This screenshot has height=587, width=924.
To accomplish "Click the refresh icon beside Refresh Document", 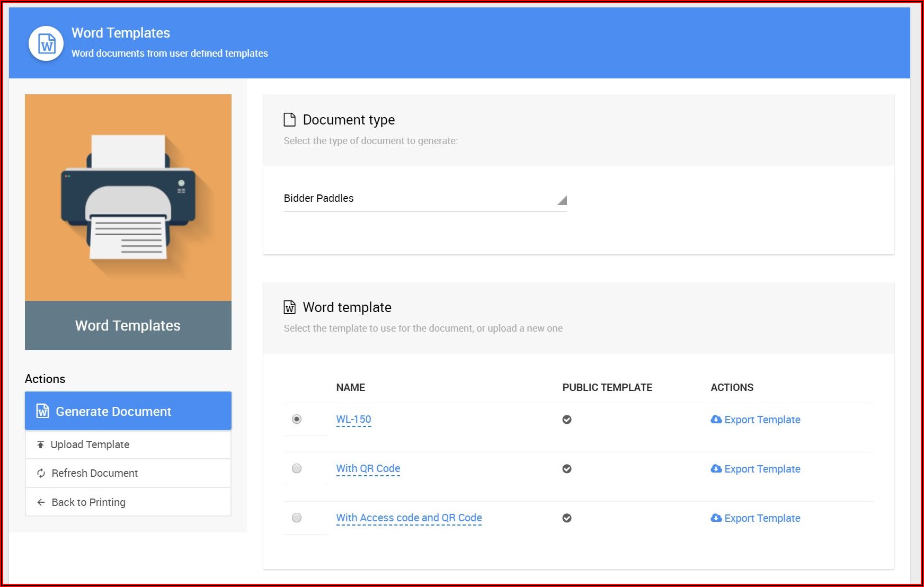I will coord(41,473).
